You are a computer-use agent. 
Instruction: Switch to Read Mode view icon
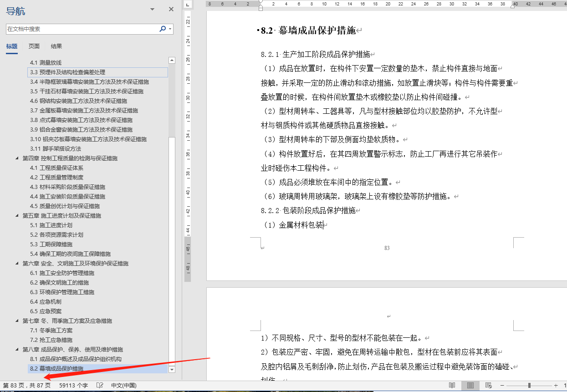pos(452,385)
